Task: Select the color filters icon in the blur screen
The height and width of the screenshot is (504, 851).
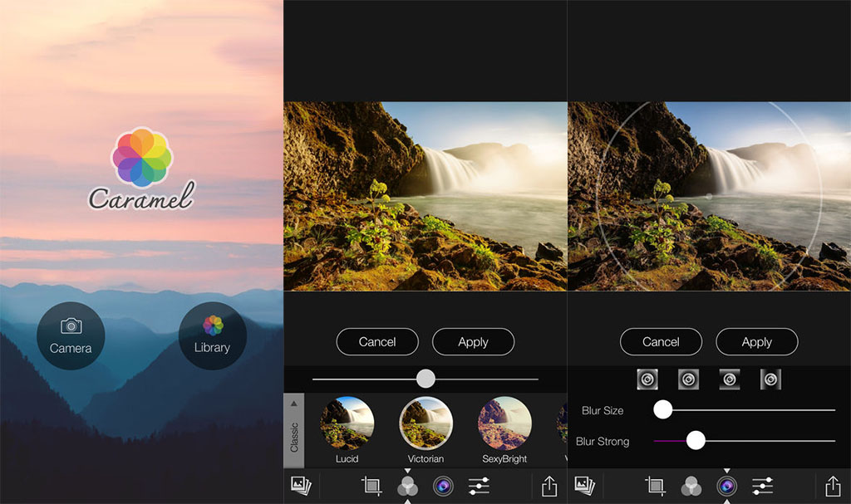Action: click(x=691, y=487)
